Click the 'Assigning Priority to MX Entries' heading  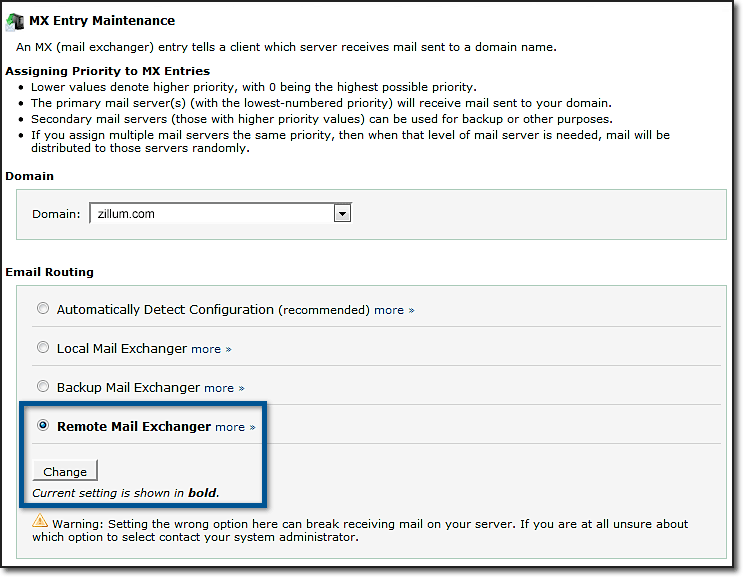108,71
